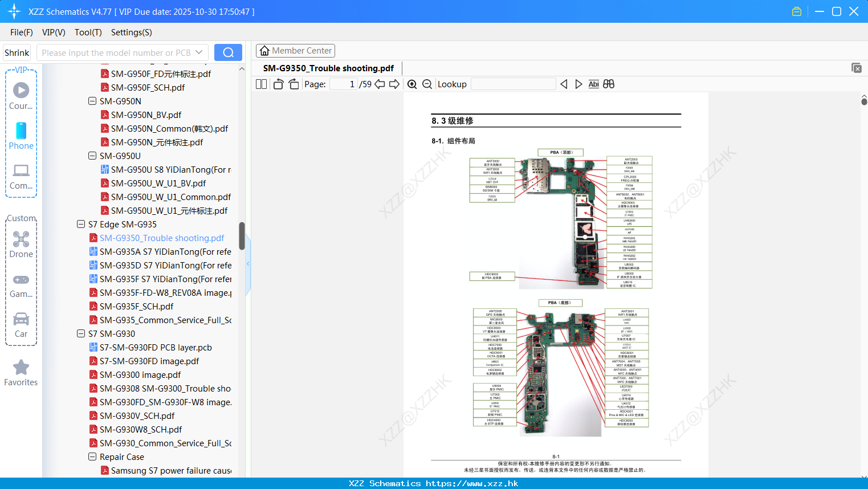
Task: Open the Tool(T) menu
Action: tap(88, 32)
